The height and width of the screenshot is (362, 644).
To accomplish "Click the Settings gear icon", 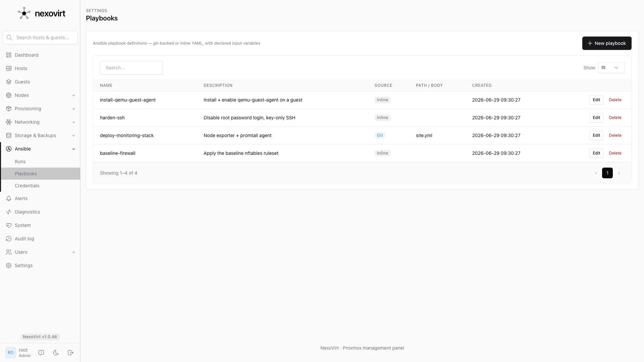I will [9, 265].
